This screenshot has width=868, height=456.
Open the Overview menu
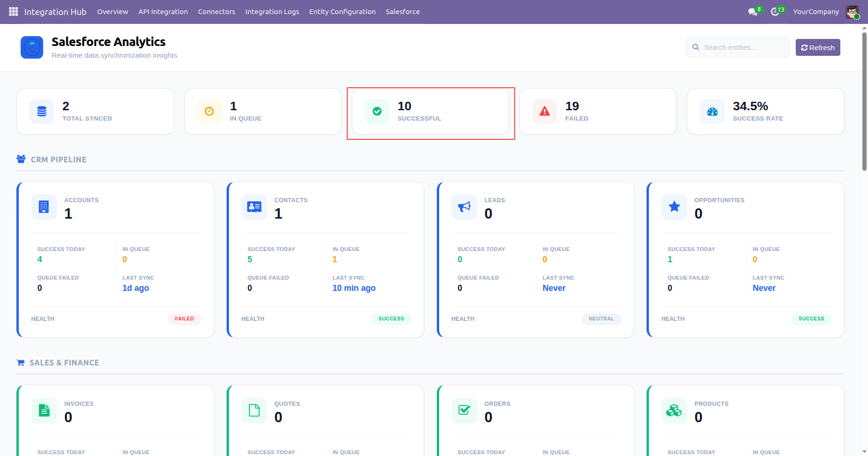tap(113, 12)
